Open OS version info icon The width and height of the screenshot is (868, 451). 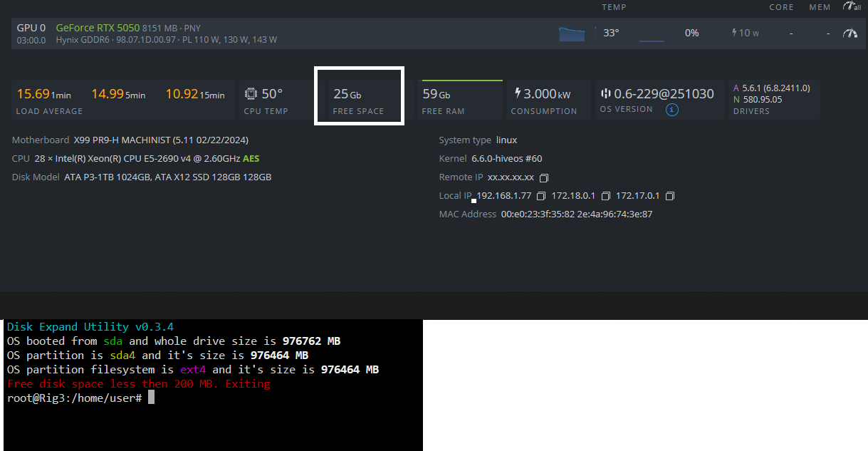point(671,110)
